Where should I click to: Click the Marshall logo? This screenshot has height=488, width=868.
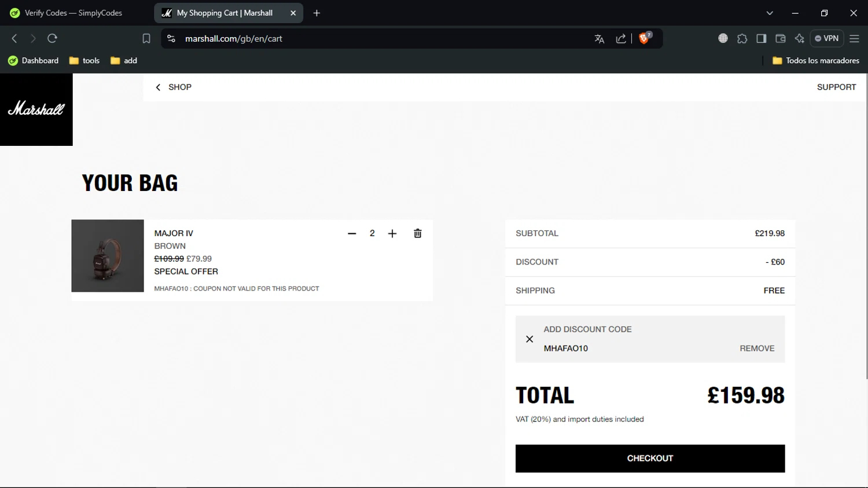[x=36, y=109]
